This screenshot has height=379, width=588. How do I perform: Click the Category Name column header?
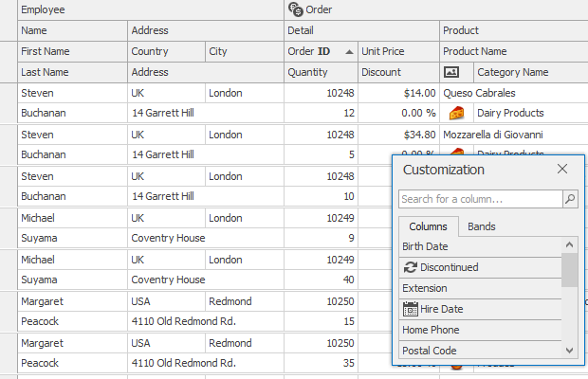[x=531, y=72]
